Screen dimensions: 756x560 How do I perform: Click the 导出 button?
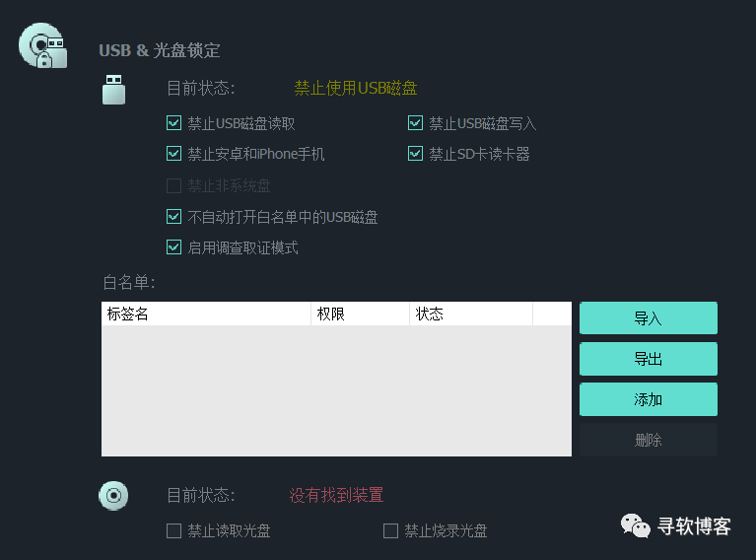click(648, 359)
